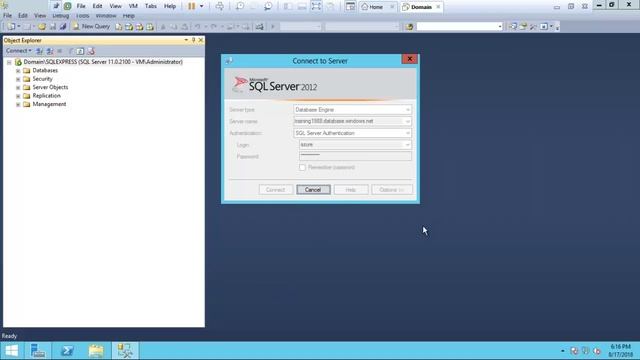The height and width of the screenshot is (360, 640).
Task: Launch PowerShell from the taskbar
Action: tap(67, 351)
